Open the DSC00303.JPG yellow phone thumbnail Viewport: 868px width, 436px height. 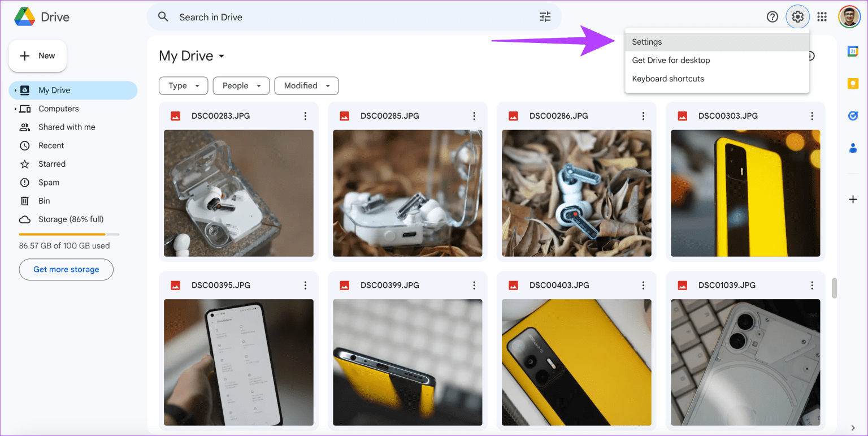point(745,193)
